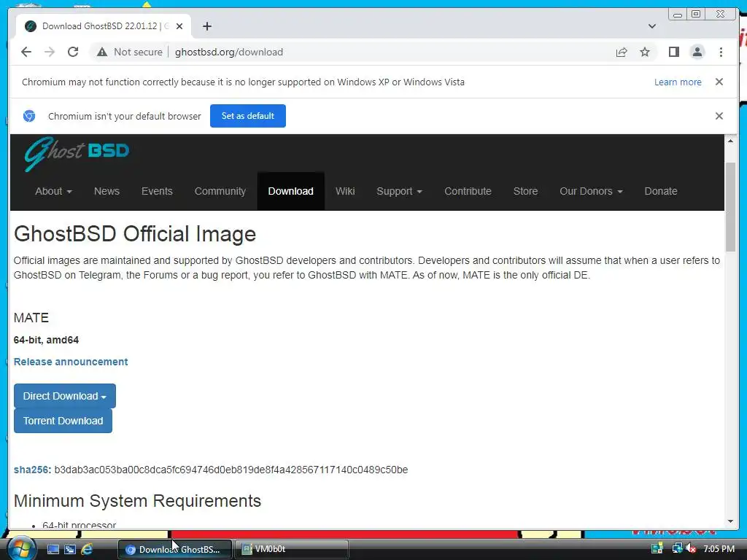Viewport: 747px width, 560px height.
Task: Click the sha256 link
Action: coord(32,470)
